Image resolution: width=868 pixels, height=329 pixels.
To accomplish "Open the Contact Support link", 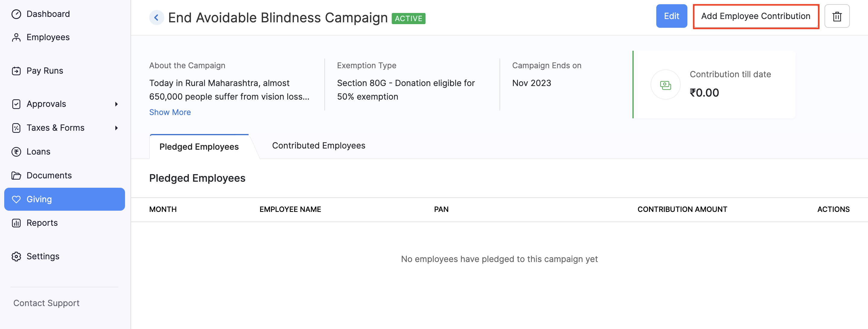I will pos(47,303).
